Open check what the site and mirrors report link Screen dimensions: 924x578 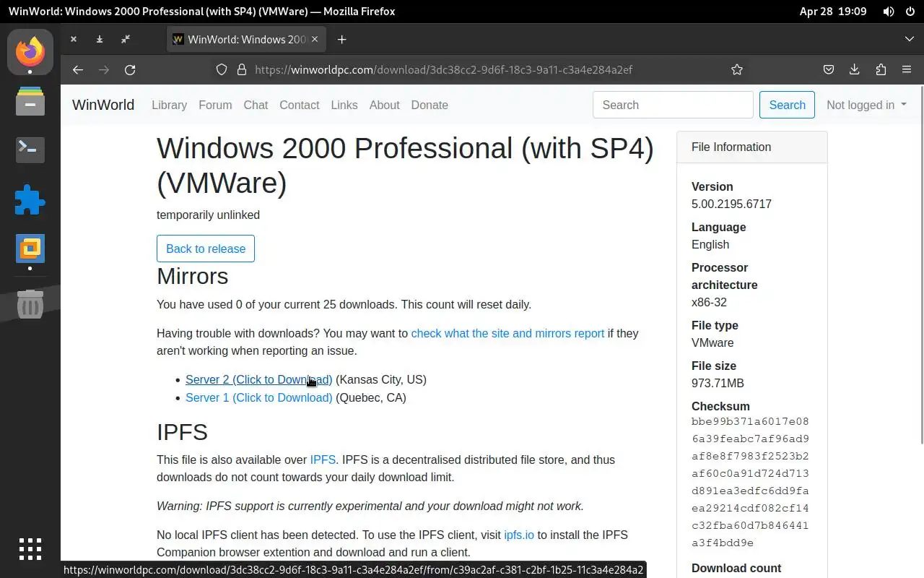click(x=507, y=333)
